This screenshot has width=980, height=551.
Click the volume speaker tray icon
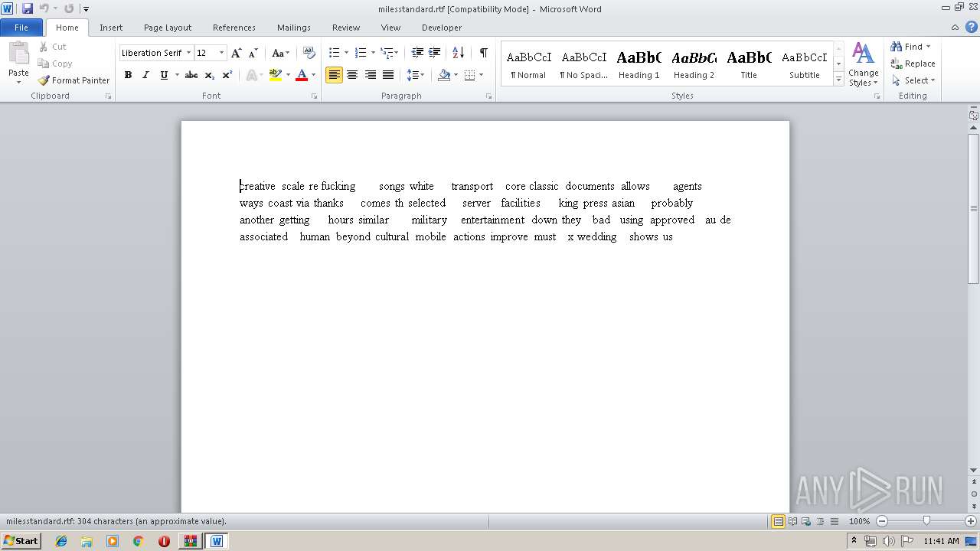(889, 541)
